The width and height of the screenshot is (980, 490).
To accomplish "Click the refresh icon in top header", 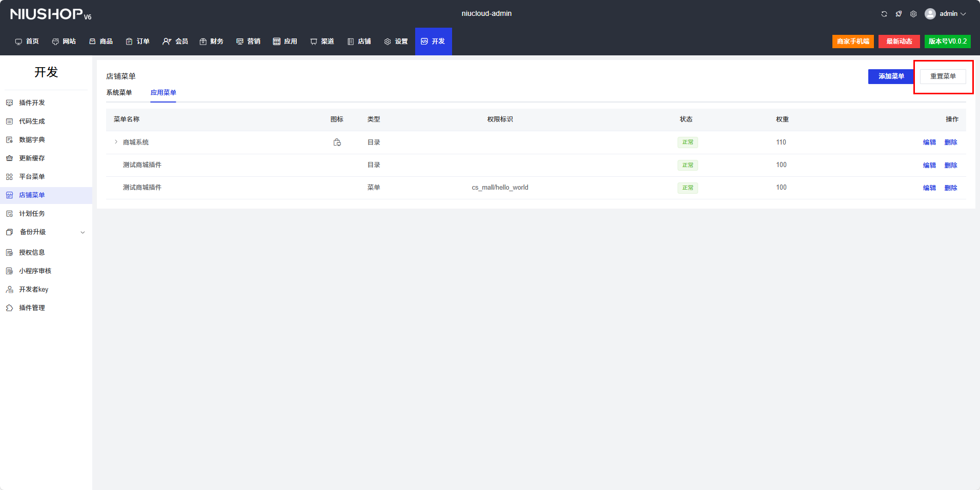I will click(x=884, y=14).
